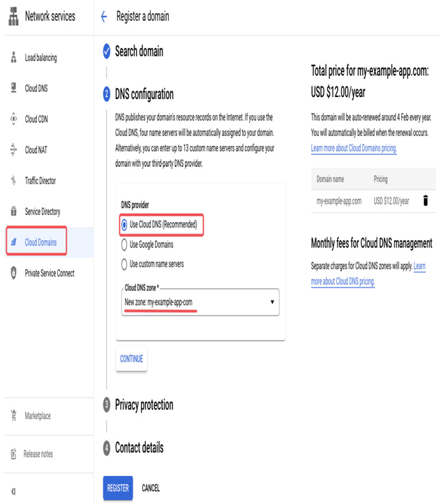Open the Cloud DNS zone dropdown
This screenshot has height=504, width=443.
[x=200, y=302]
